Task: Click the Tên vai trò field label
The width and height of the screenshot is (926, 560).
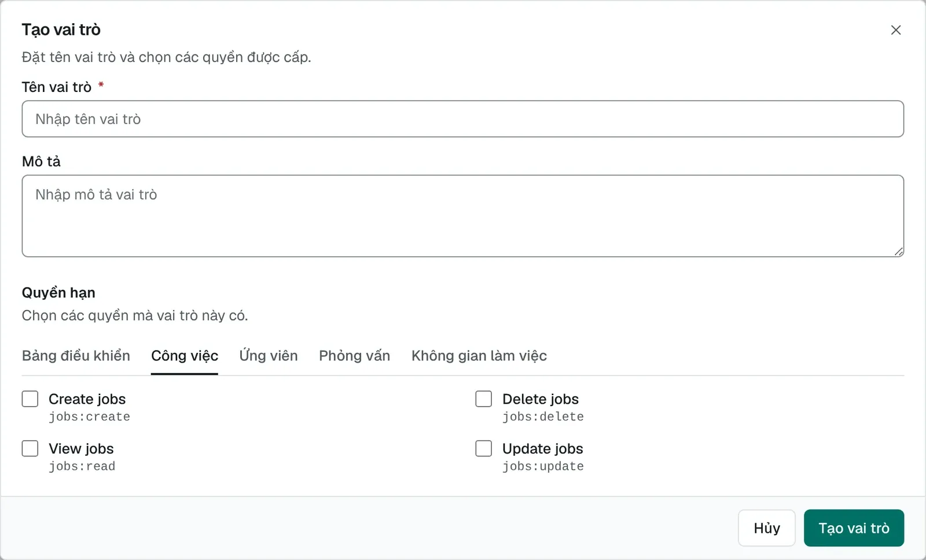Action: pyautogui.click(x=57, y=87)
